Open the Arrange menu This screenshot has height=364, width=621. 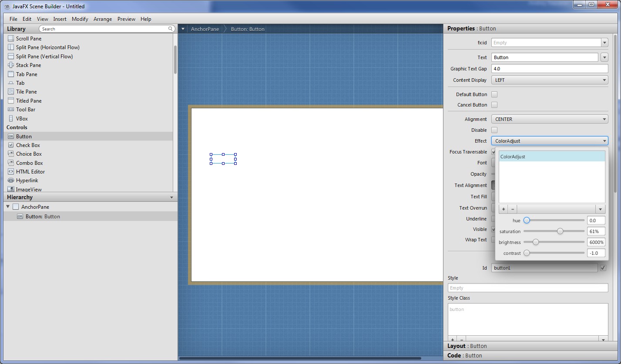(103, 19)
